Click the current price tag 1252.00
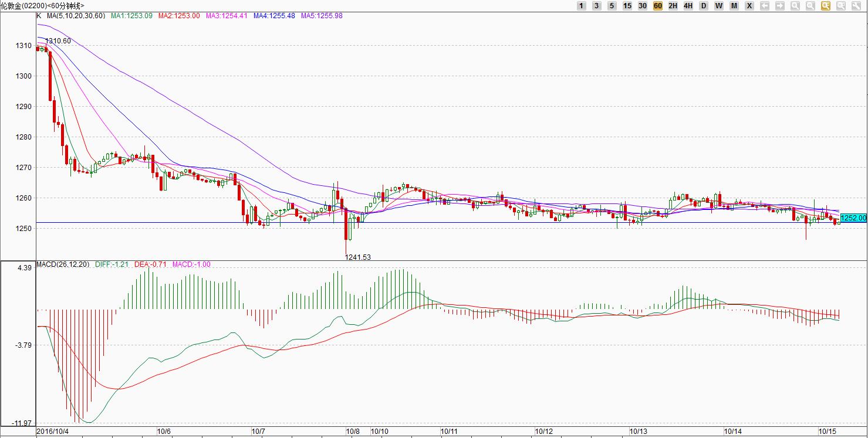This screenshot has width=868, height=438. click(x=853, y=218)
